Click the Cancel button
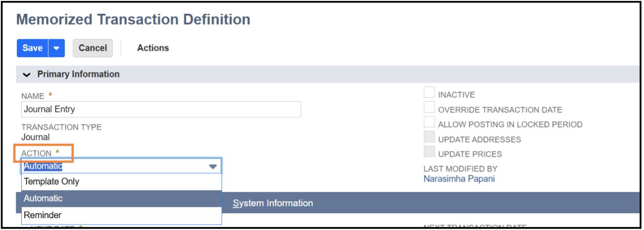 point(93,48)
